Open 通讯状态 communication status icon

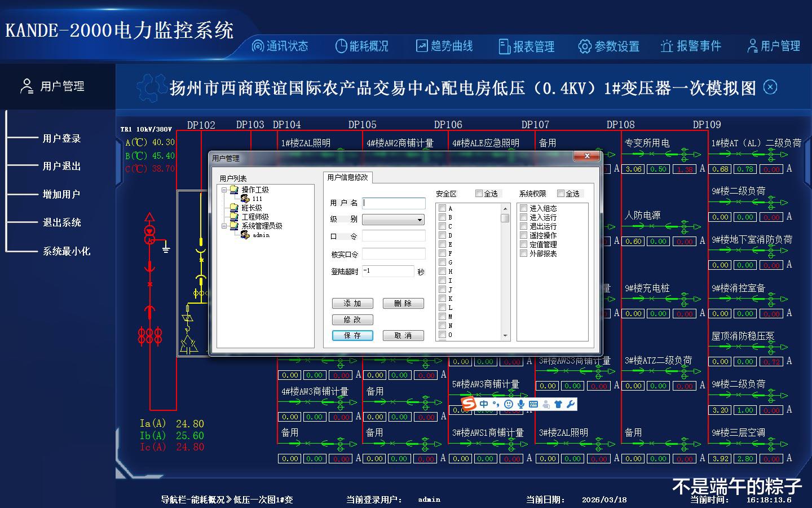(x=258, y=46)
